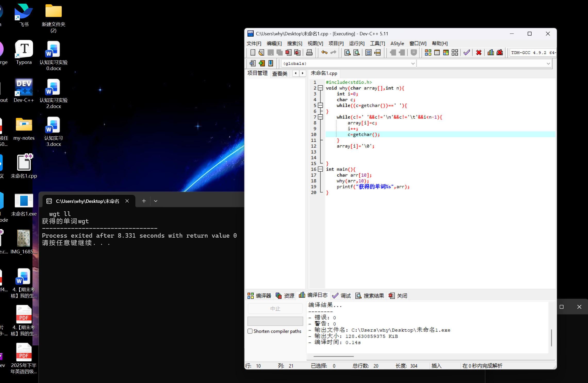Click the Compile four-squares icon

428,53
